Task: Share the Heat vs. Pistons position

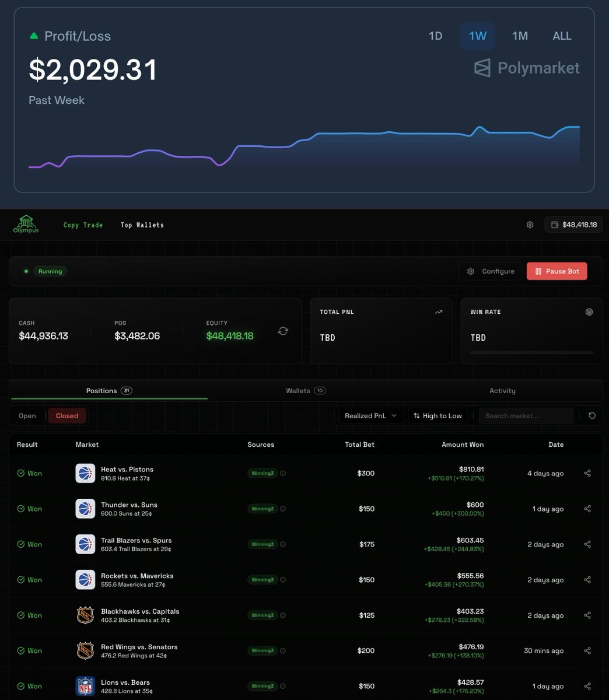Action: tap(587, 473)
